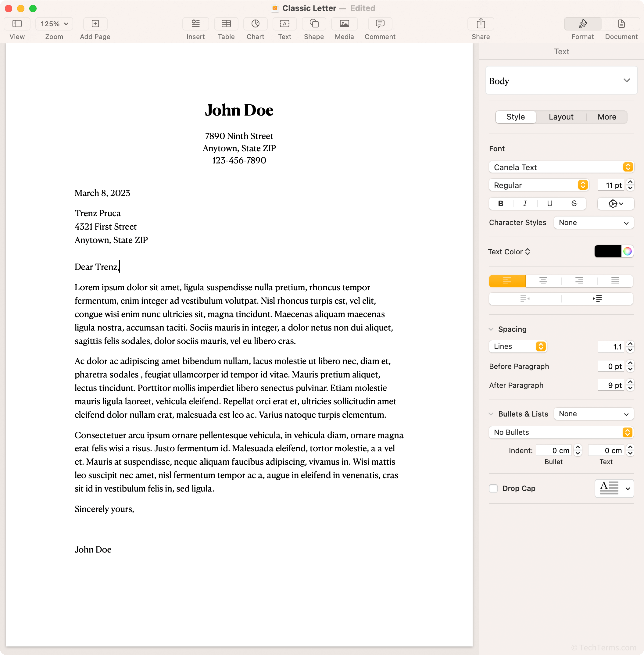The height and width of the screenshot is (655, 644).
Task: Select the left text alignment icon
Action: tap(507, 281)
